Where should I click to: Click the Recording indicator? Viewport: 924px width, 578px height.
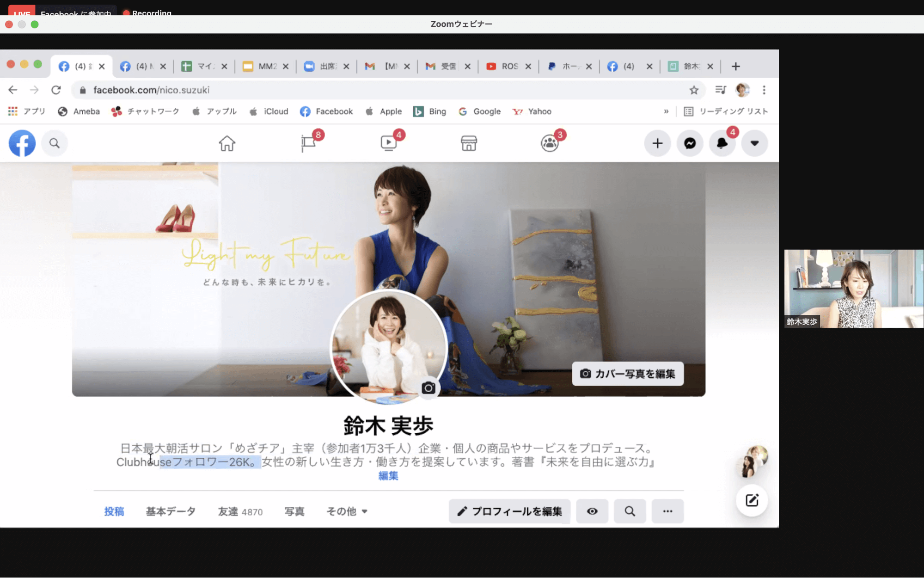[147, 13]
